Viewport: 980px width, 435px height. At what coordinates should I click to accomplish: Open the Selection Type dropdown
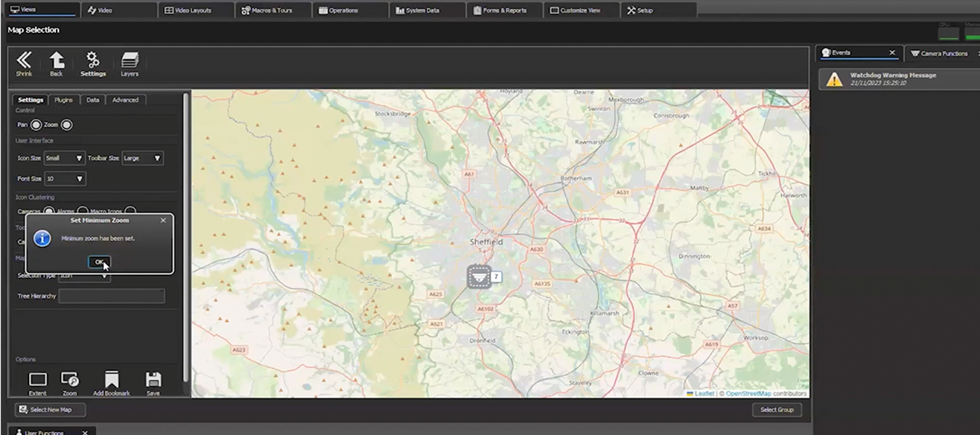84,276
